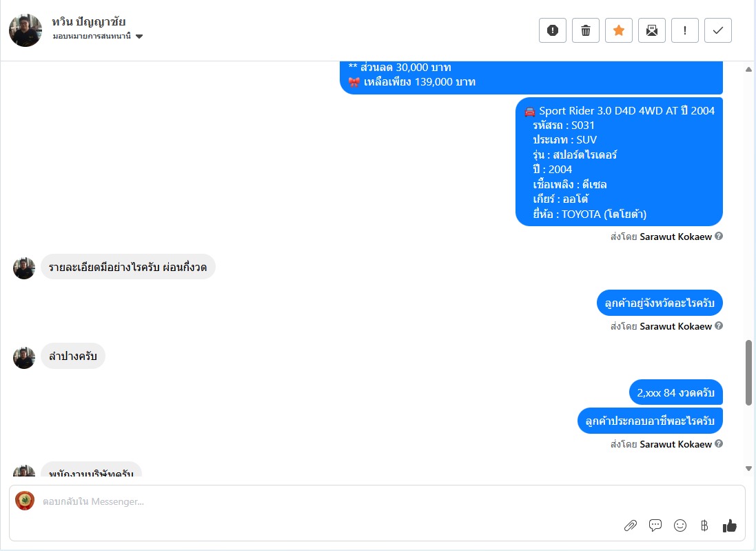The width and height of the screenshot is (756, 551).
Task: Click the scroll up arrow of chat
Action: click(x=748, y=70)
